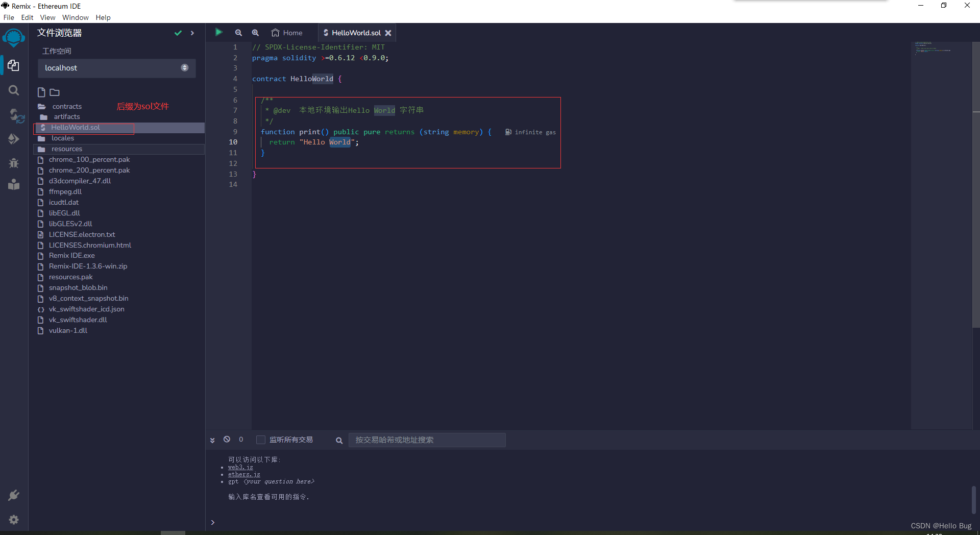Zoom out the editor font
Viewport: 980px width, 535px height.
point(238,33)
